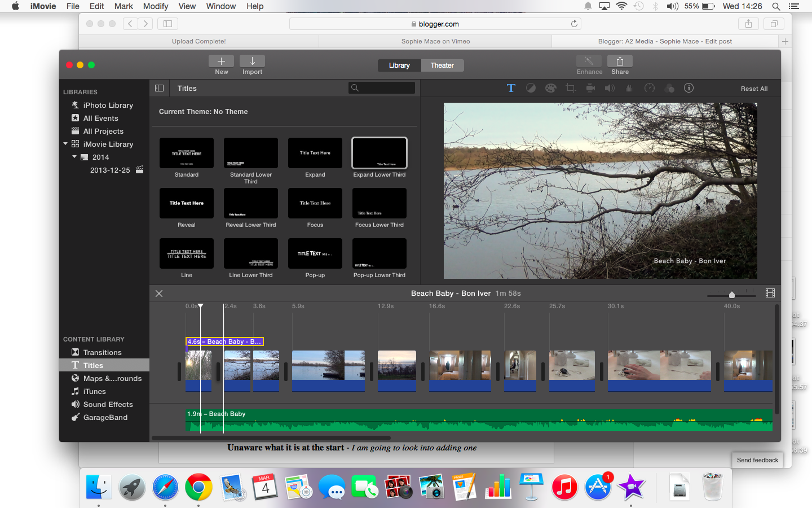This screenshot has height=508, width=812.
Task: Show the clip Information inspector
Action: [689, 88]
